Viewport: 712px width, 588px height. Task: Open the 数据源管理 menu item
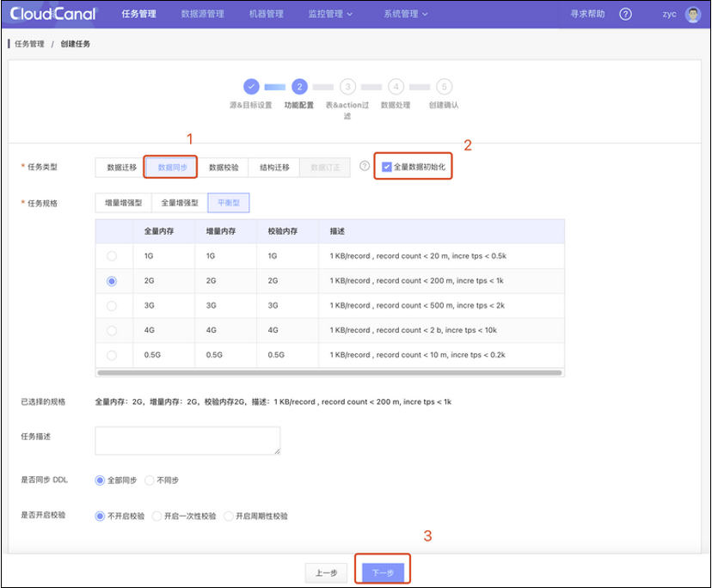(203, 15)
